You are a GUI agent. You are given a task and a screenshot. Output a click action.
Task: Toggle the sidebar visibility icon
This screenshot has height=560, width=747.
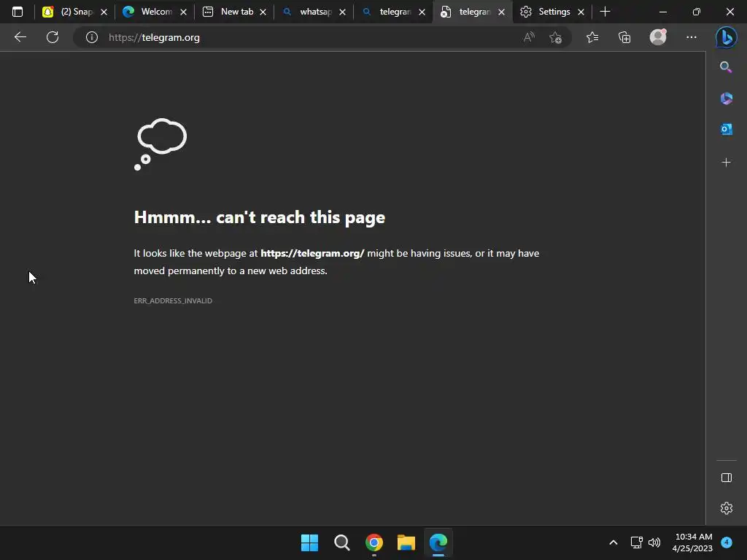click(726, 478)
